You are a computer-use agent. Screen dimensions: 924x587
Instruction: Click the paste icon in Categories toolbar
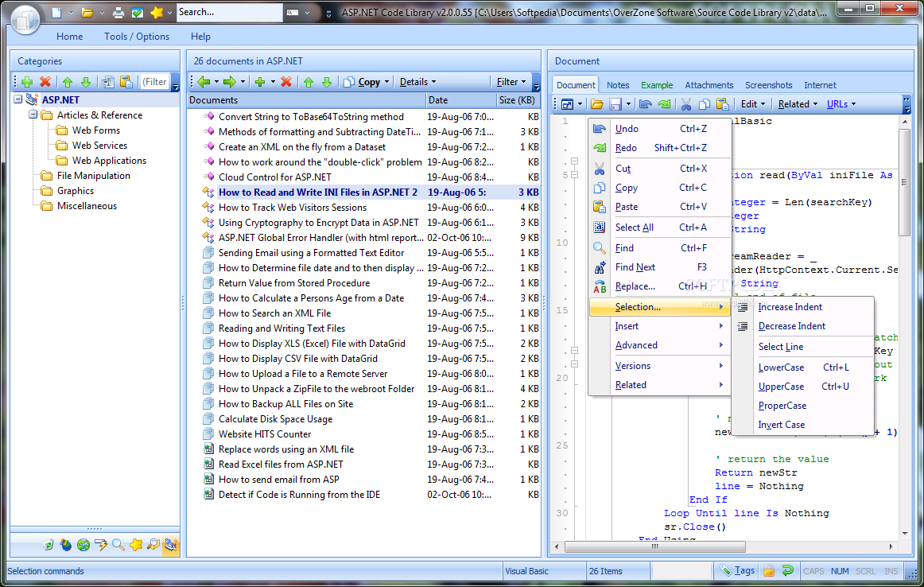pos(126,82)
